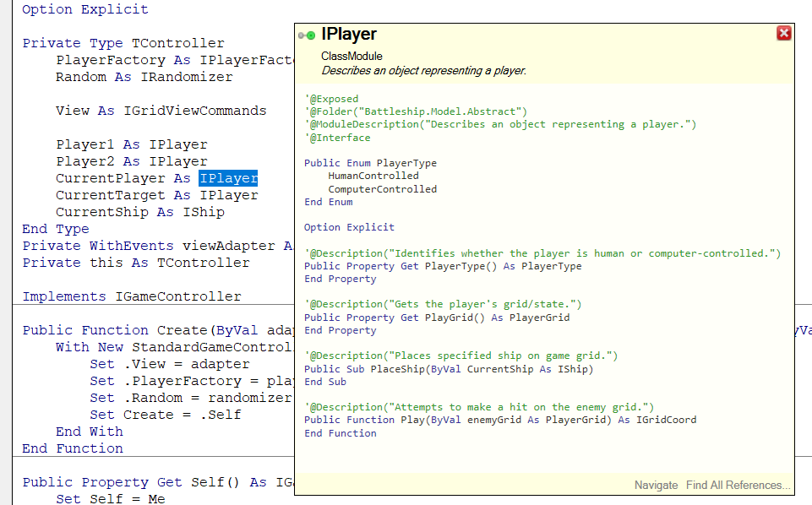Open Find All References for IPlayer
Viewport: 812px width, 505px height.
738,485
